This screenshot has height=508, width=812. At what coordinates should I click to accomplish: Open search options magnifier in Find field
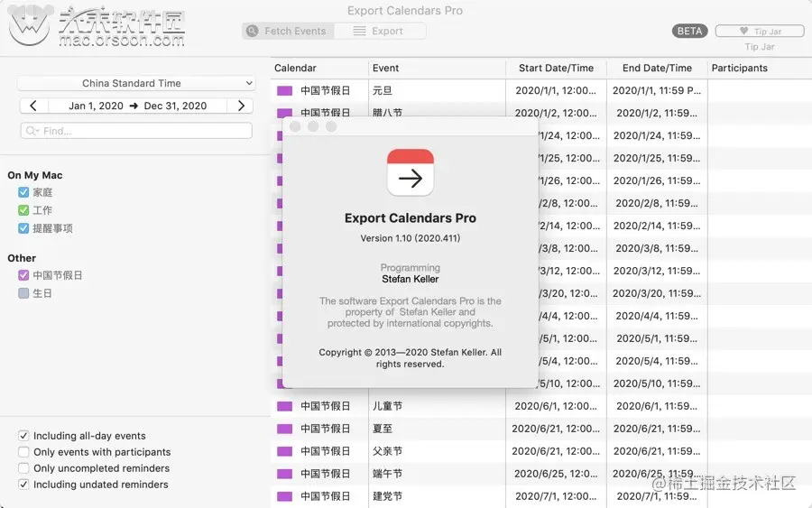[32, 131]
